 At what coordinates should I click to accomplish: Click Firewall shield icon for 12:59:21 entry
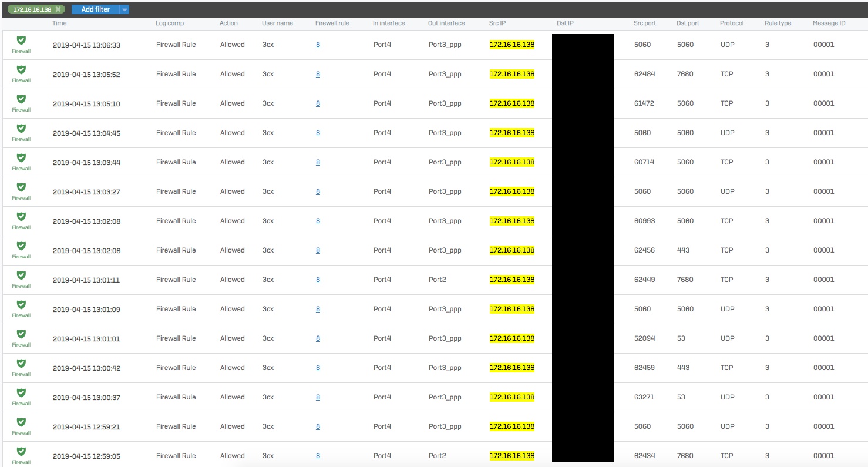point(21,422)
